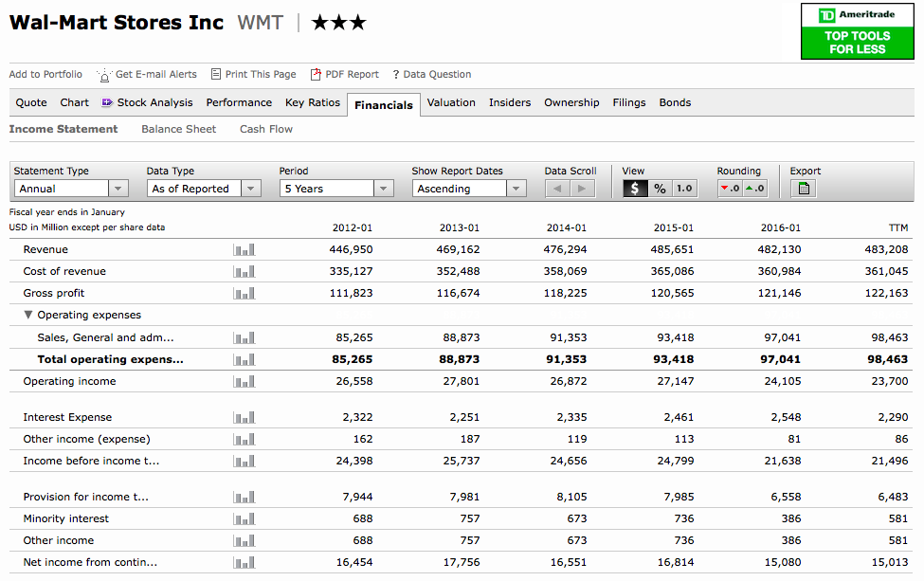Click the TTM column header
Screen dimensions: 924x581
[898, 228]
